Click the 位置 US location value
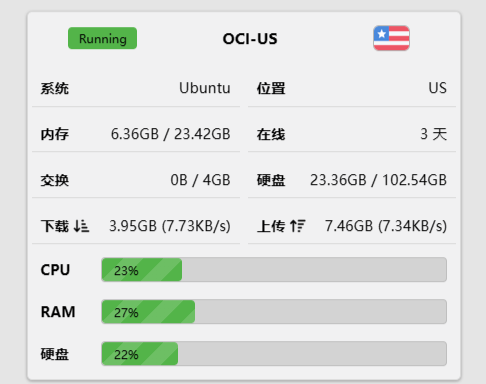 [x=437, y=88]
